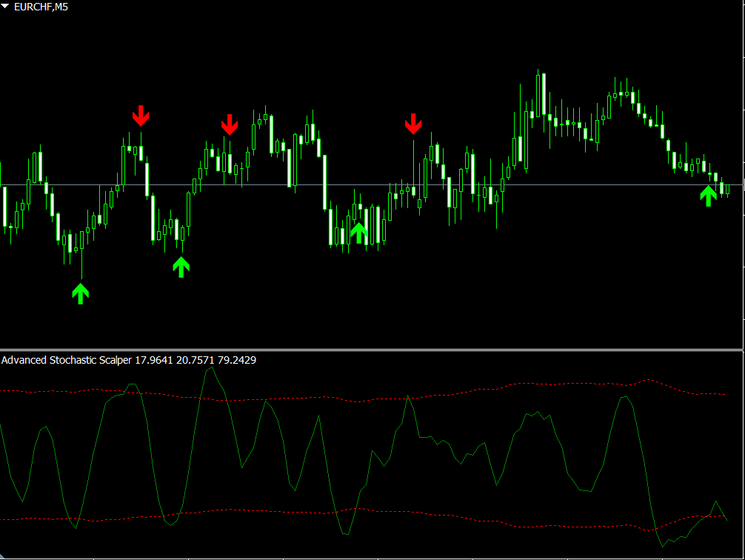Screen dimensions: 745x560
Task: Click the EURCHF,M5 chart title text
Action: (37, 7)
